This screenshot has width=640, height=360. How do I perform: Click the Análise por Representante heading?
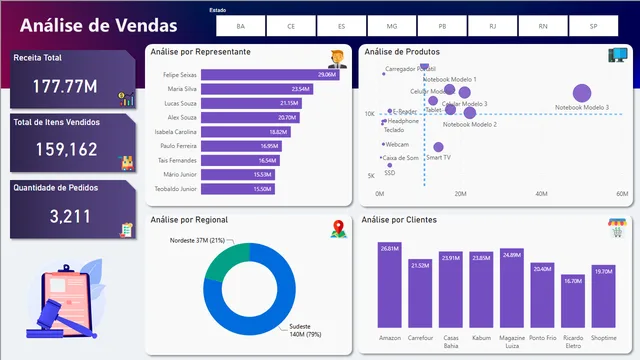[x=200, y=52]
